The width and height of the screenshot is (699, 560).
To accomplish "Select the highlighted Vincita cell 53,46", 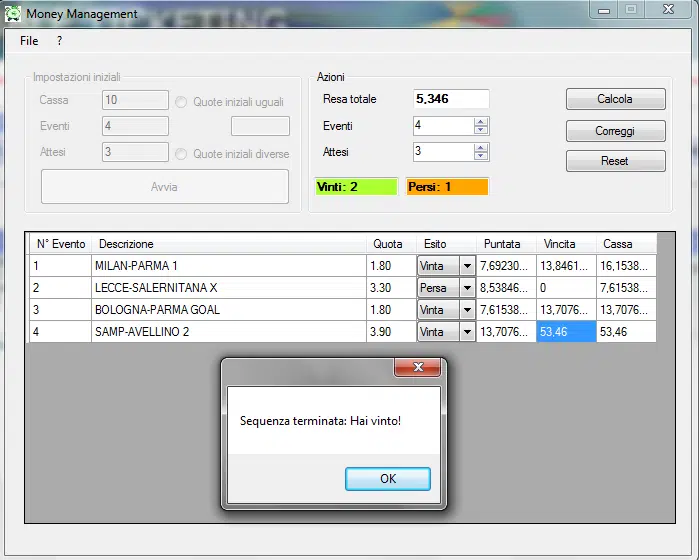I will (566, 332).
